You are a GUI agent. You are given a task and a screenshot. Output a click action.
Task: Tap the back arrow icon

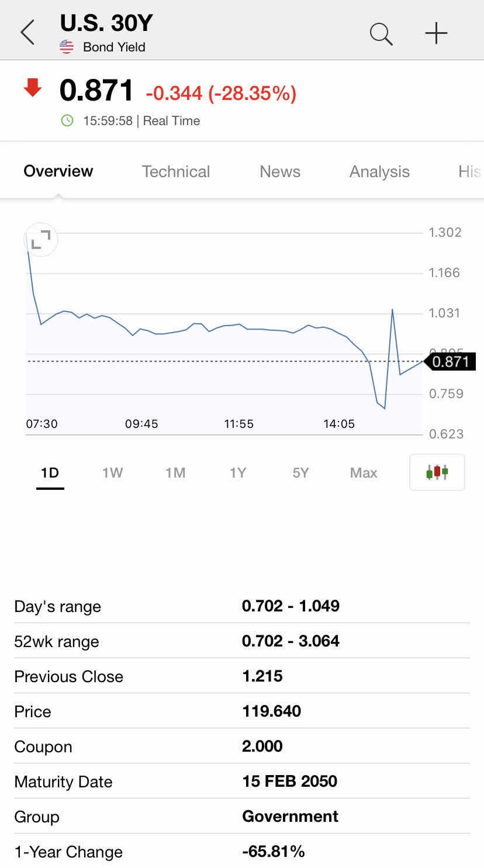[27, 32]
